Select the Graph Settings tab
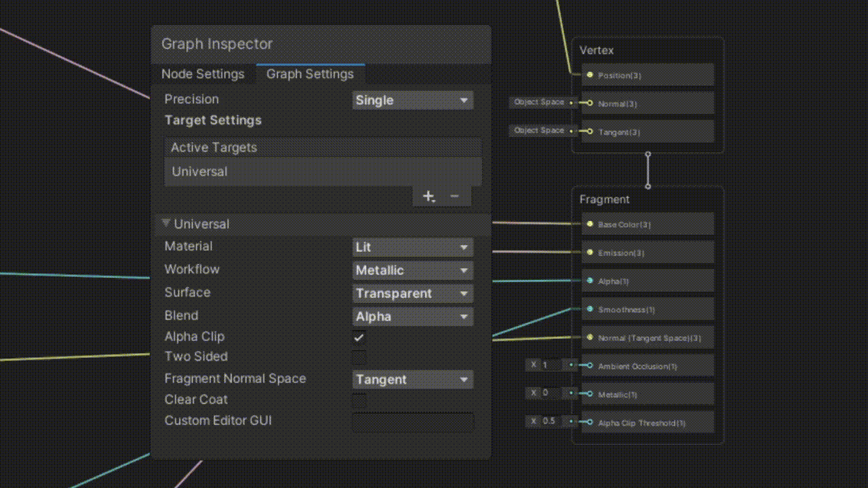 (310, 74)
